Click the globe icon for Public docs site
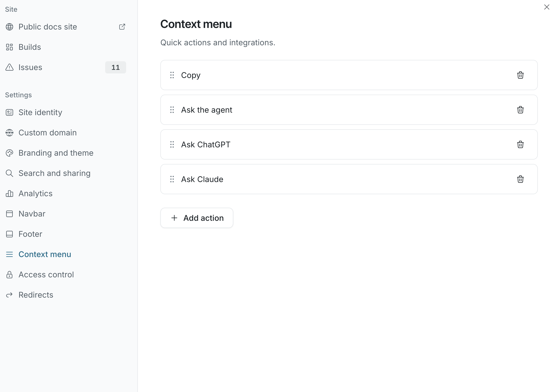 tap(9, 27)
